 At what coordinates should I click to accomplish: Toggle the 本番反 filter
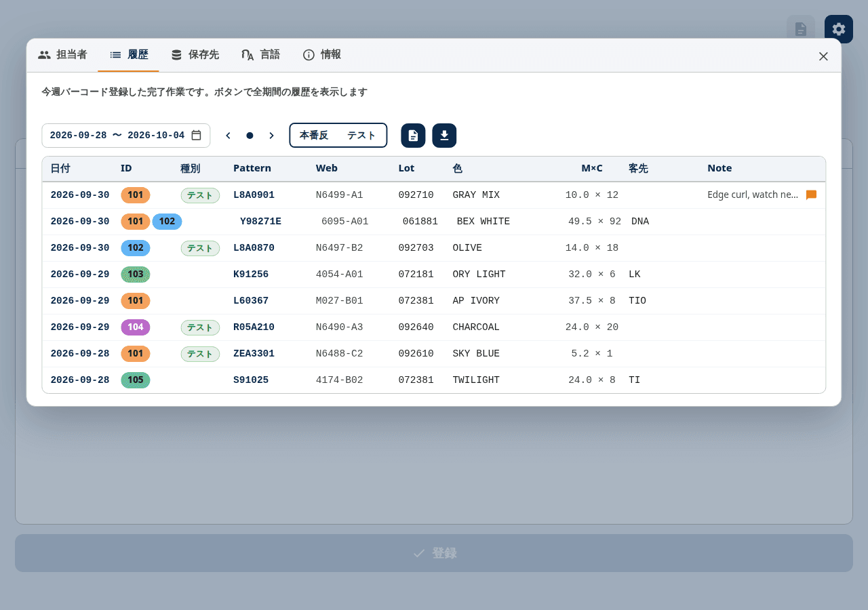(314, 136)
